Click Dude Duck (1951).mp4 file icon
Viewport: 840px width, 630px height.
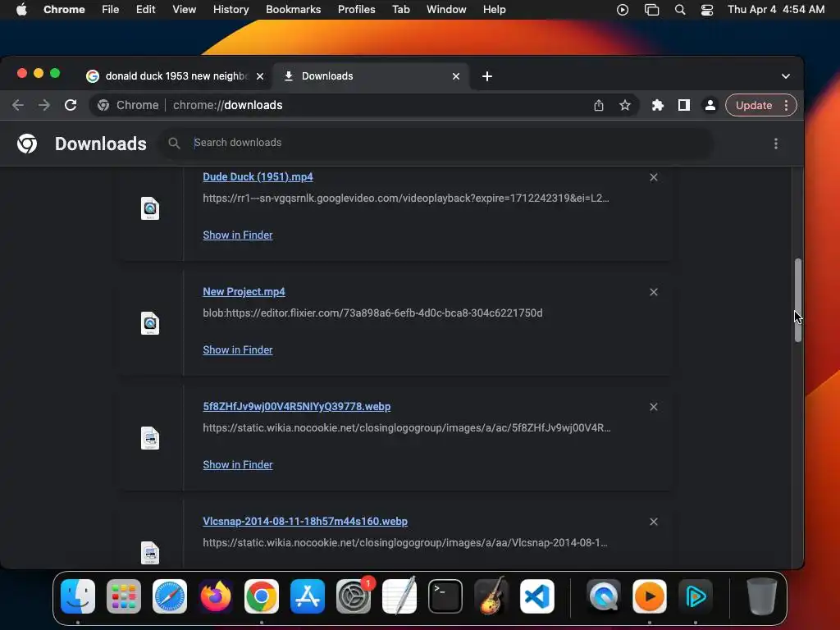[x=150, y=208]
